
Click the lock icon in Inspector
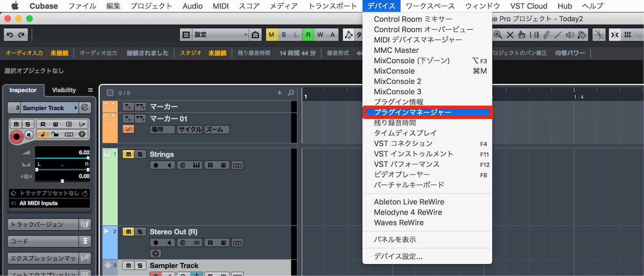tap(55, 134)
